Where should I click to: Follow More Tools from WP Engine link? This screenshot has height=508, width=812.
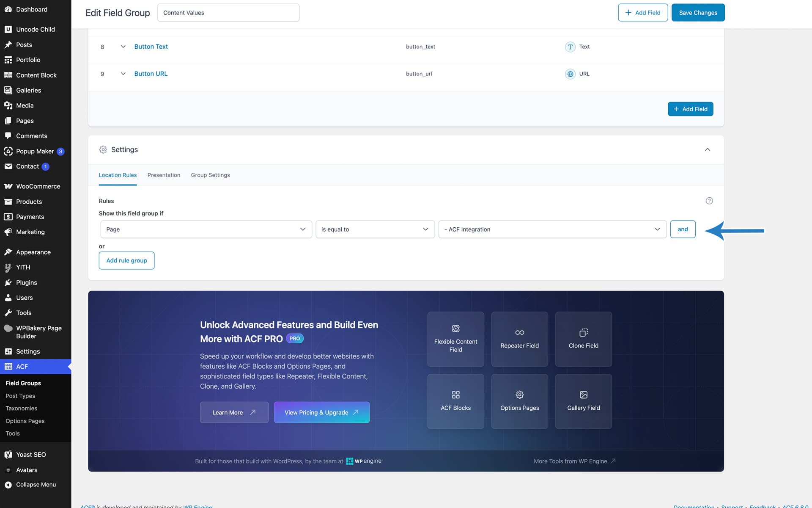point(574,461)
